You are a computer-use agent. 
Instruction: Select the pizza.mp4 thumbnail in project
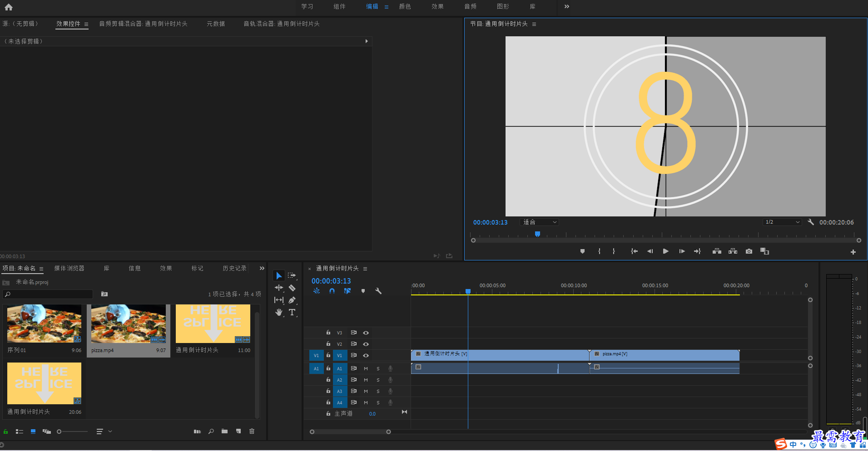pyautogui.click(x=129, y=324)
